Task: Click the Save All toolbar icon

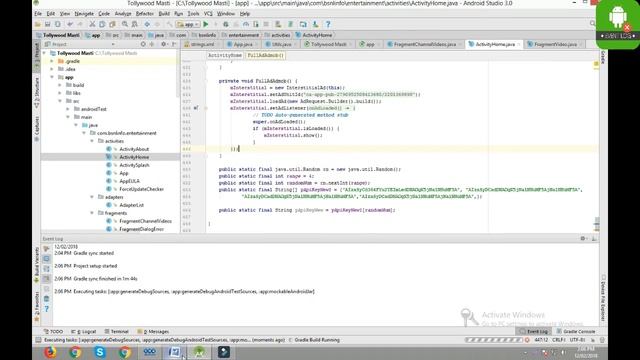Action: click(47, 24)
